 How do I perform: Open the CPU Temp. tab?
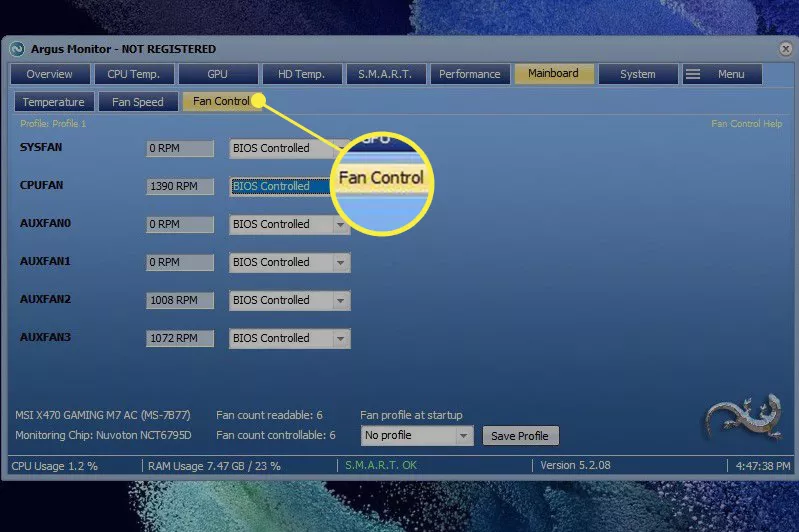coord(134,74)
